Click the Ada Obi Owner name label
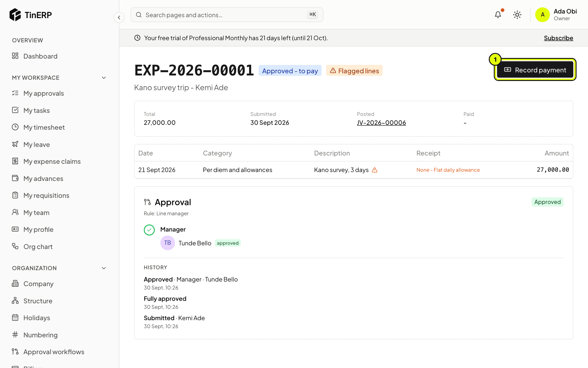This screenshot has width=588, height=368. [x=565, y=15]
